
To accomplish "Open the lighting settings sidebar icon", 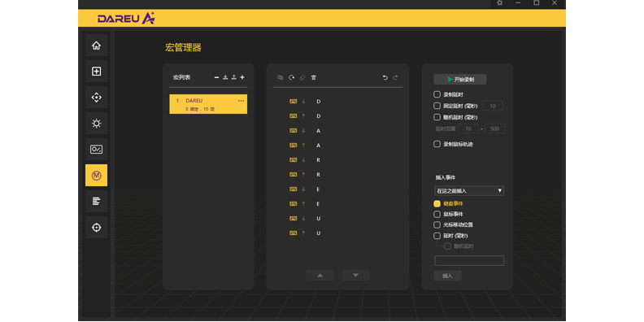I will click(x=96, y=124).
